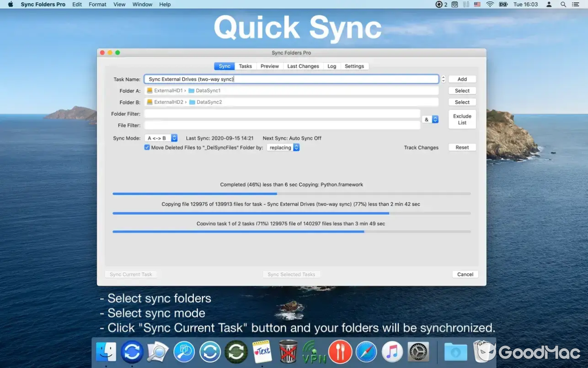
Task: Open the & filter operator dropdown
Action: [430, 119]
